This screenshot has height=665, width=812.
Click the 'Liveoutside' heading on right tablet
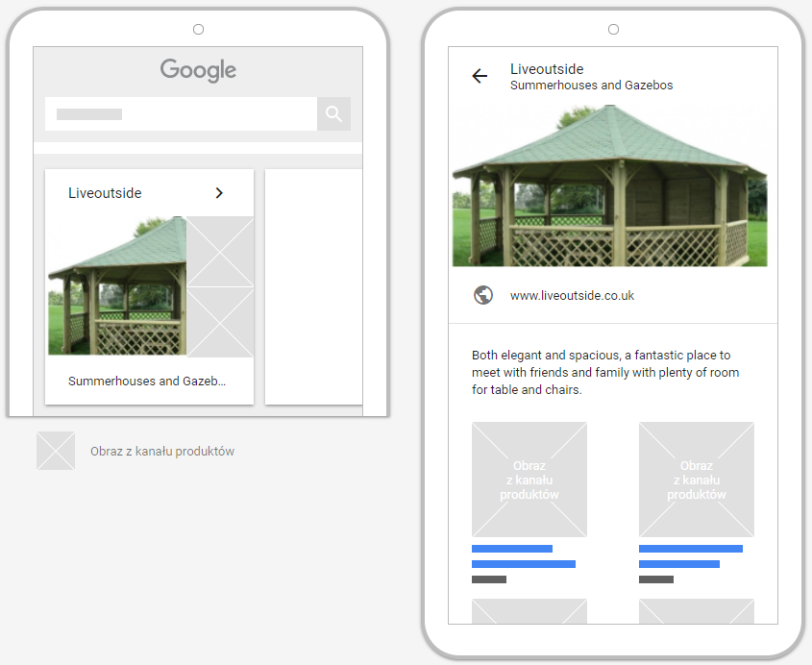pos(547,69)
